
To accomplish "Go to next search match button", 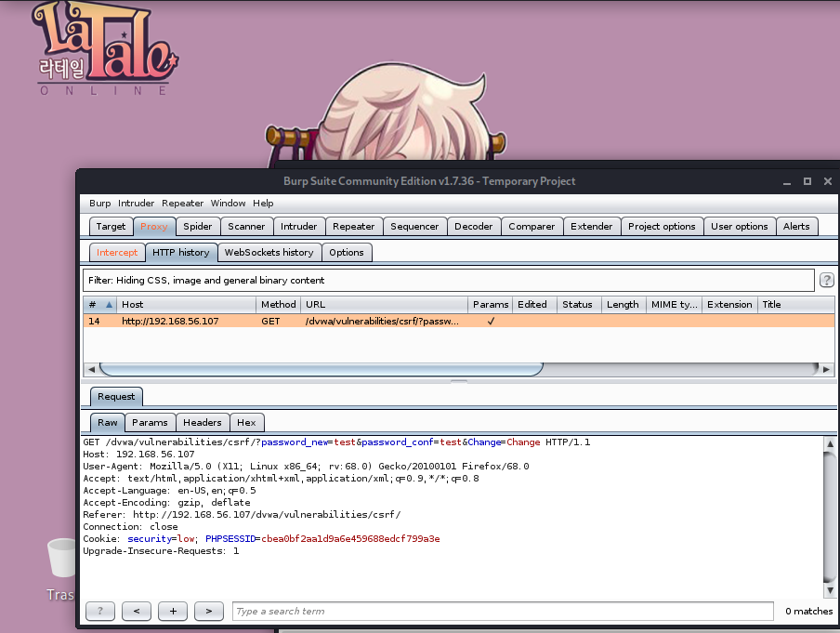I will pyautogui.click(x=209, y=611).
